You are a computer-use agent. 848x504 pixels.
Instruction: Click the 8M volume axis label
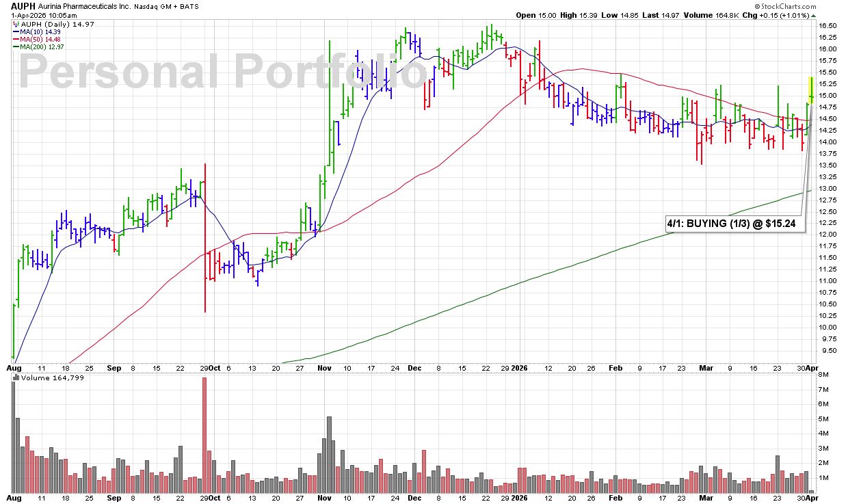(824, 375)
